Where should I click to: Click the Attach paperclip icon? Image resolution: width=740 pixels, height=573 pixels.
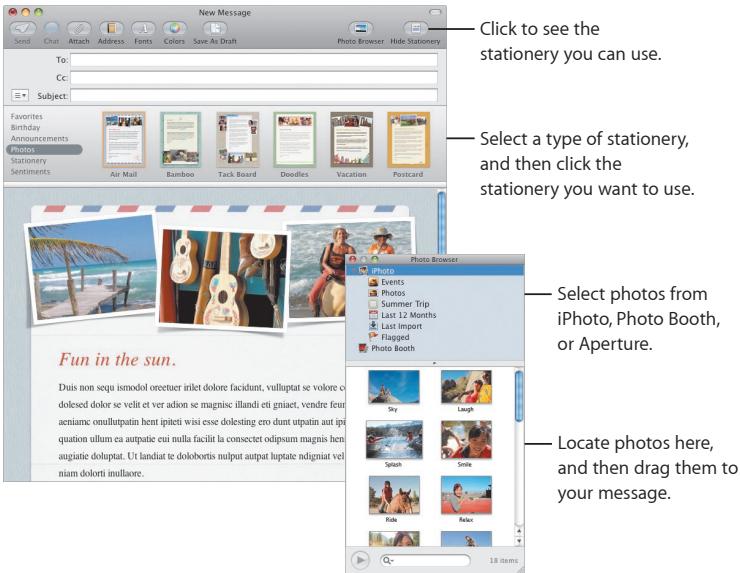[x=79, y=29]
